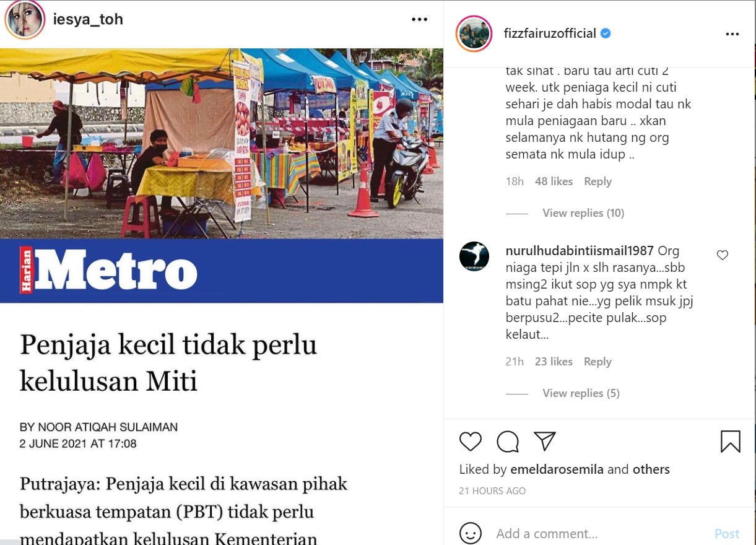Reply to the 21h comment
The width and height of the screenshot is (756, 545).
(x=597, y=362)
